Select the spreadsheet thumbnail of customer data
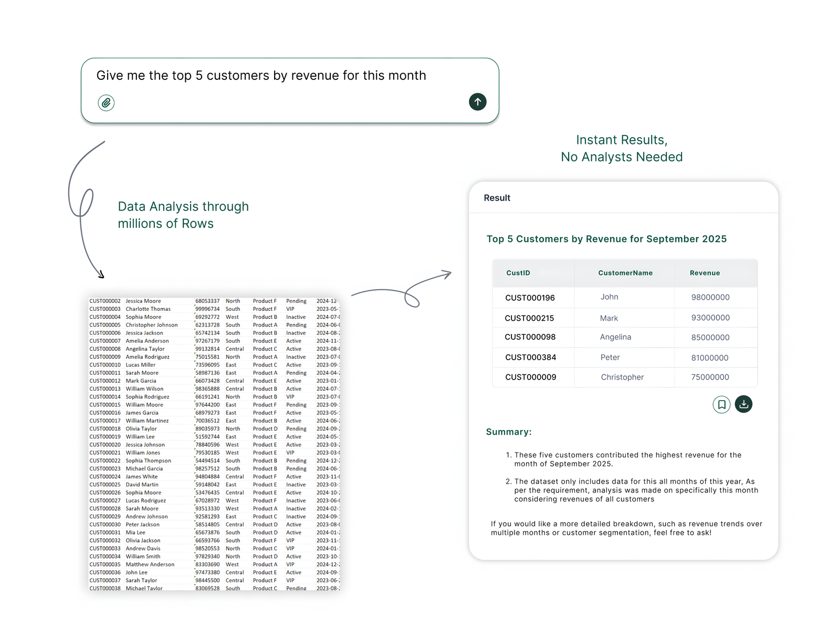Viewport: 840px width, 638px height. click(215, 444)
